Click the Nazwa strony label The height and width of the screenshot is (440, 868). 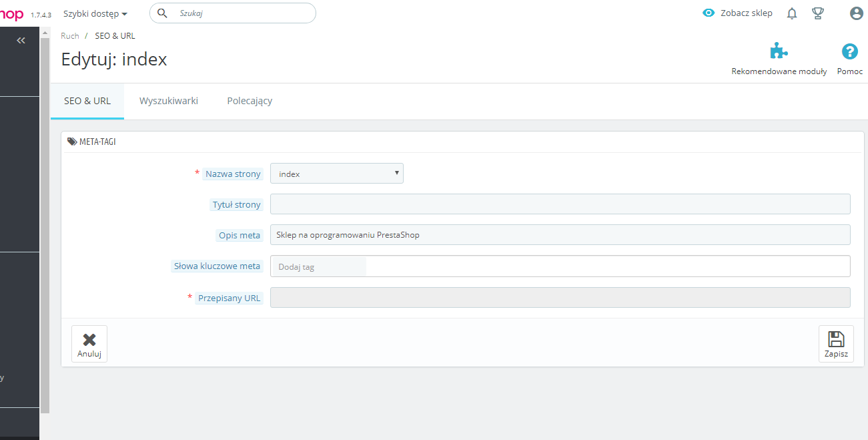click(233, 174)
